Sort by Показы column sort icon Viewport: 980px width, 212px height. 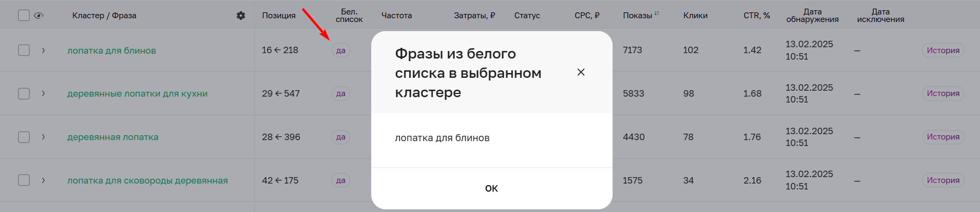pos(657,13)
